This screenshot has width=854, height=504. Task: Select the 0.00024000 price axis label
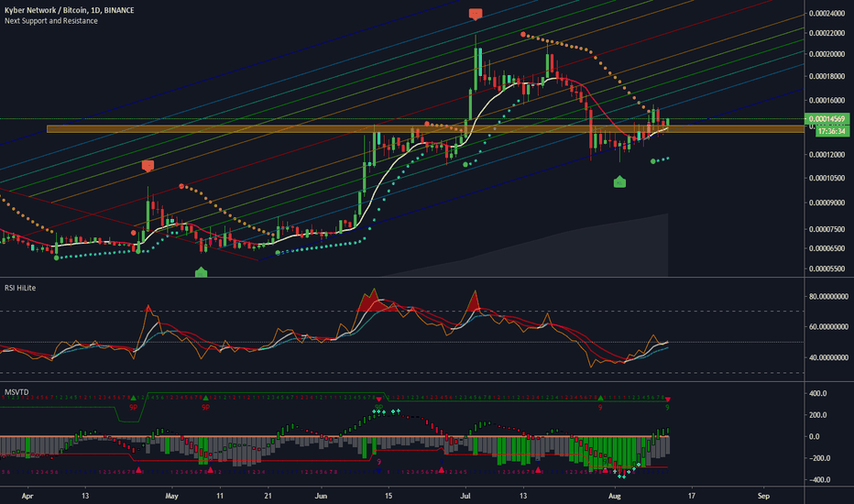827,14
